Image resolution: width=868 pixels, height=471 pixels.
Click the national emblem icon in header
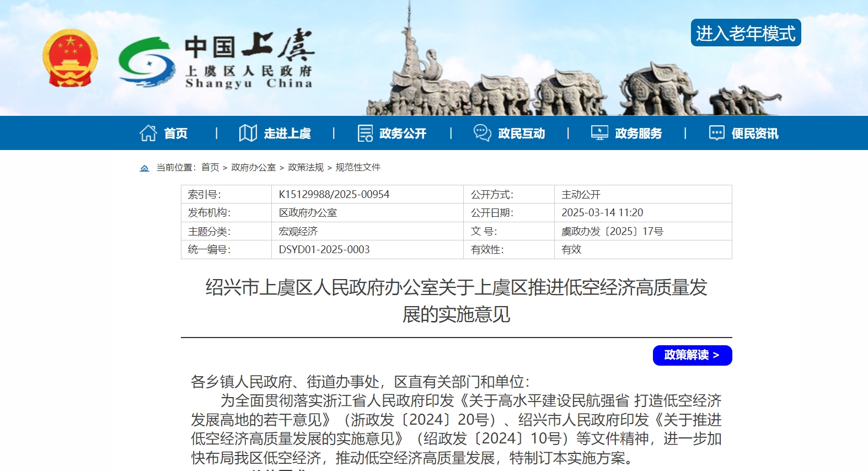point(70,58)
